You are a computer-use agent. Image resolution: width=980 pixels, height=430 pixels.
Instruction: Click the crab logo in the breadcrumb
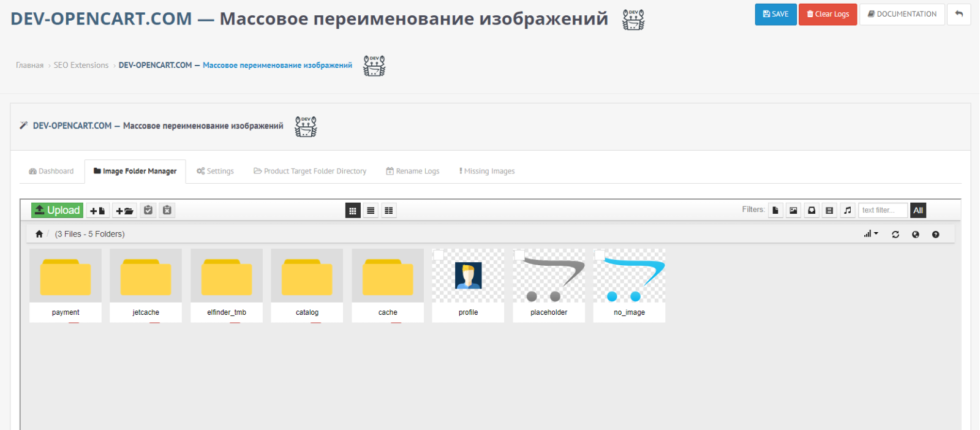tap(374, 66)
